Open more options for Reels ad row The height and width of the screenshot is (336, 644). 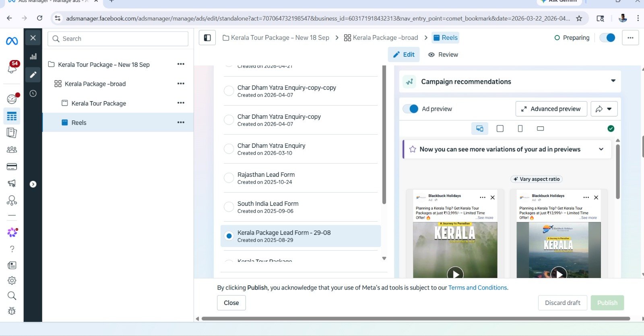181,122
